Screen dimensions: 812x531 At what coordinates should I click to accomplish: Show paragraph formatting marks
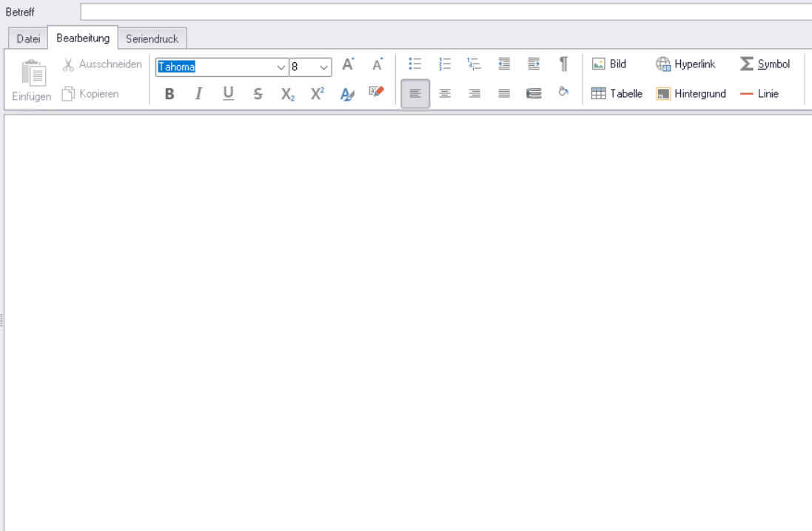(563, 64)
